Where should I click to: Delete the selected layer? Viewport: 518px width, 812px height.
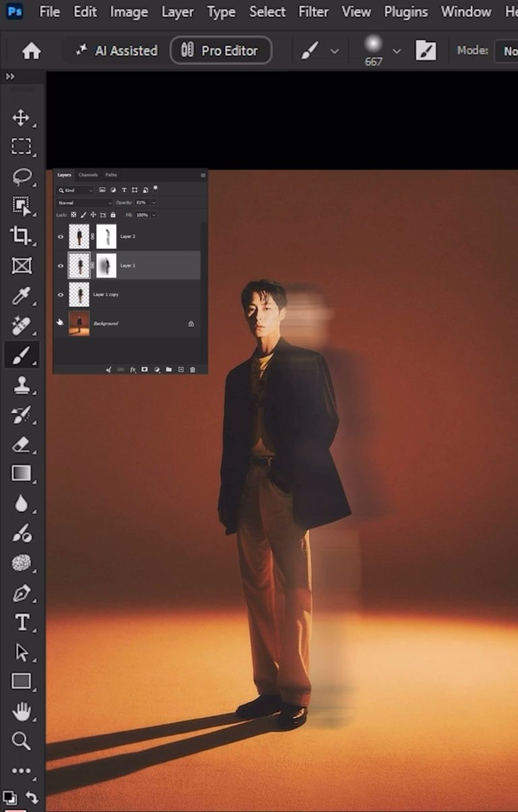click(x=192, y=370)
